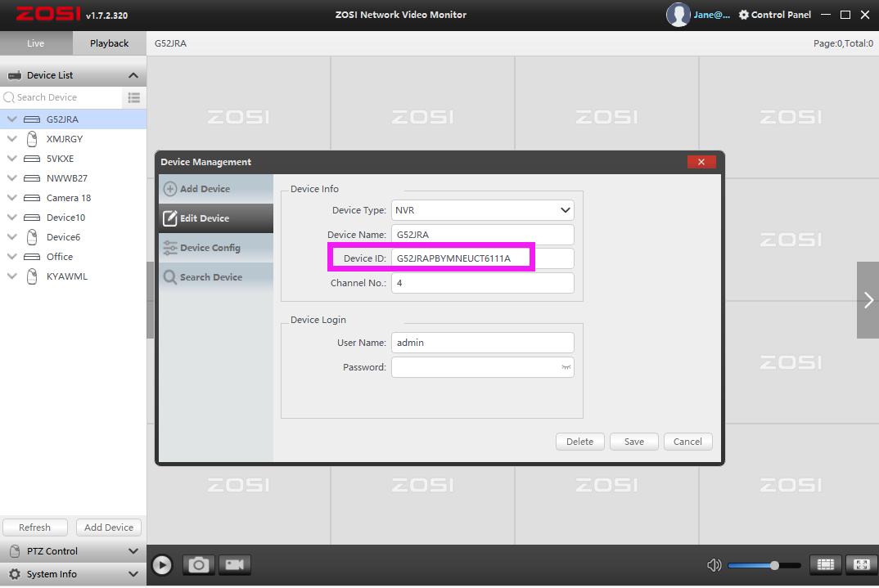
Task: Click the Jane@ account name
Action: coord(711,15)
